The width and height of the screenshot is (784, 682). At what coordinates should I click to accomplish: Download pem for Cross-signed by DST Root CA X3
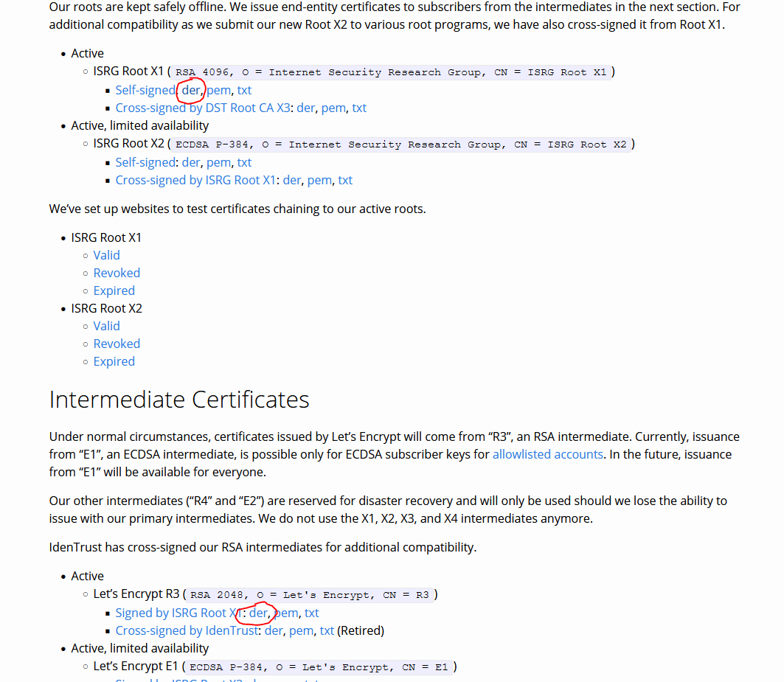pos(333,108)
